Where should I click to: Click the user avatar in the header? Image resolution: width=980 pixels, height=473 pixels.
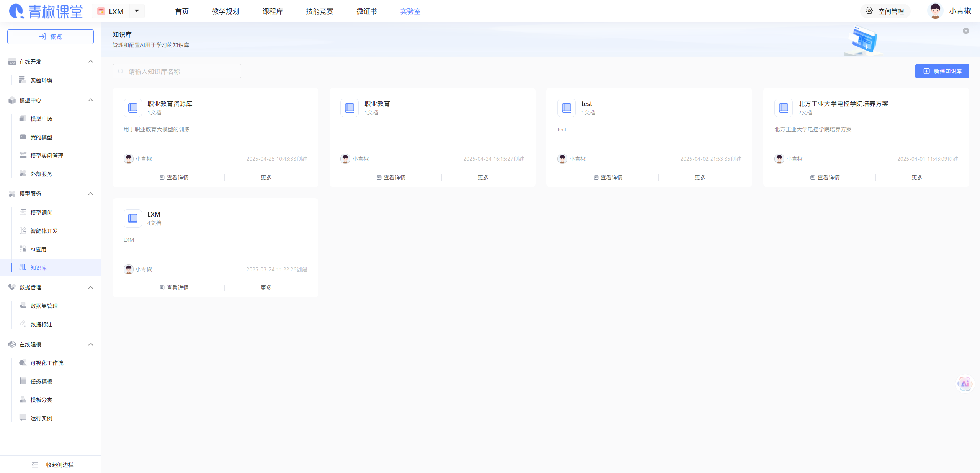click(x=935, y=11)
